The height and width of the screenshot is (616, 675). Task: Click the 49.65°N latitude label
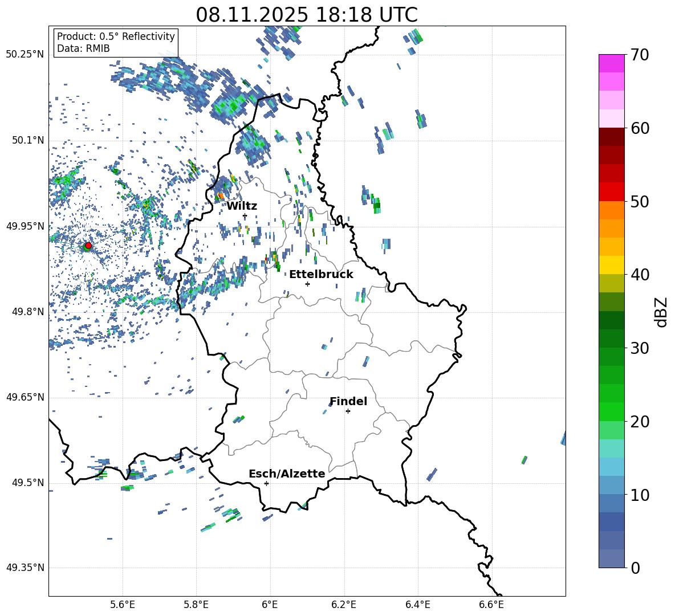[25, 397]
